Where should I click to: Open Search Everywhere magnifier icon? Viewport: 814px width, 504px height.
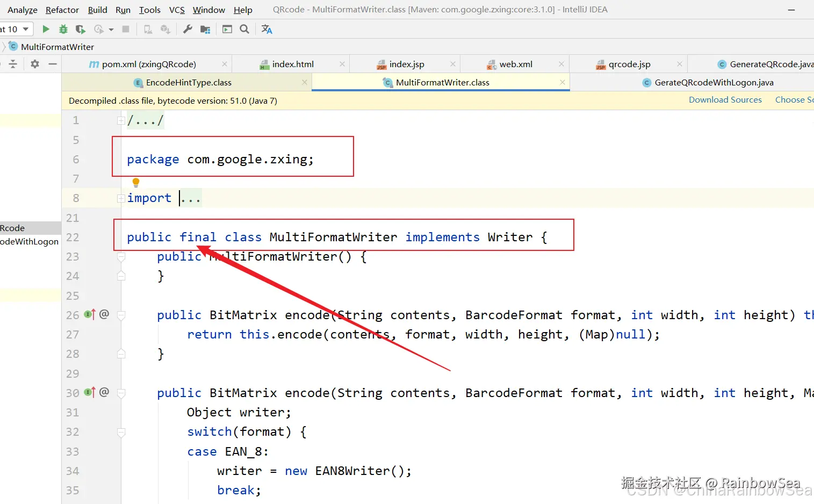[x=244, y=29]
